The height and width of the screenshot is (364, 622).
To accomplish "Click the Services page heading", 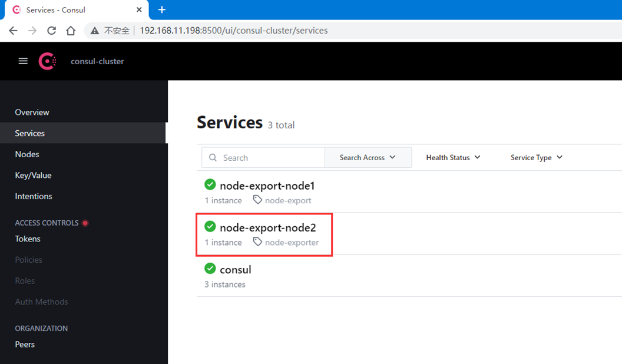I will click(x=230, y=122).
